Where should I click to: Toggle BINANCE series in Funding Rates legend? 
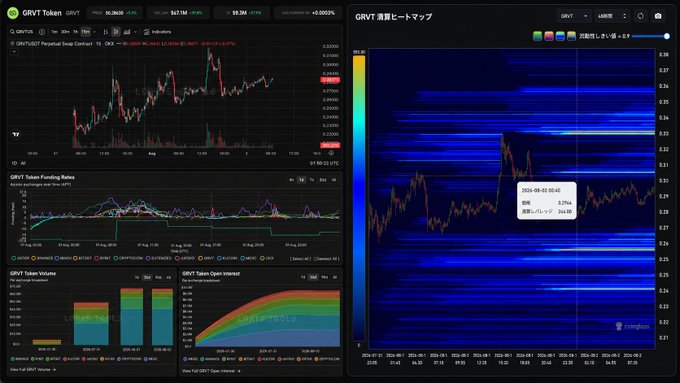tap(42, 259)
